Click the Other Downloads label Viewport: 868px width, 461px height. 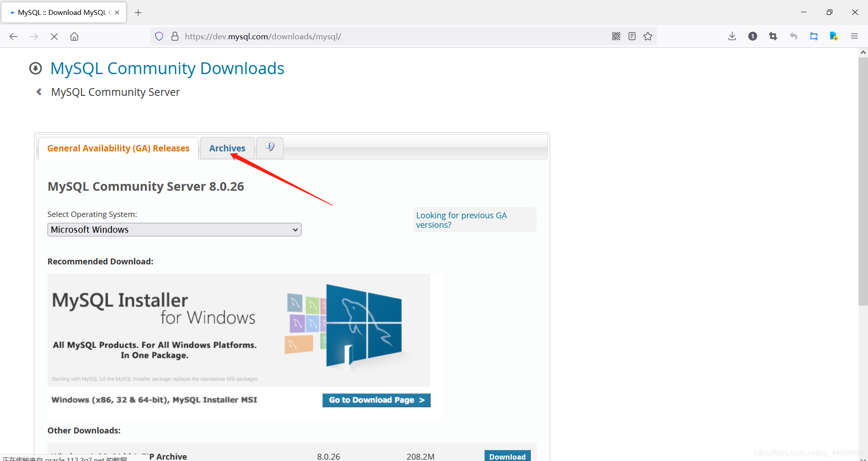pyautogui.click(x=84, y=431)
